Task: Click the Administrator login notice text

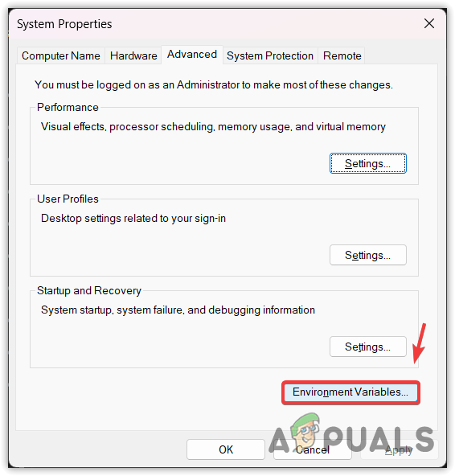Action: tap(214, 84)
